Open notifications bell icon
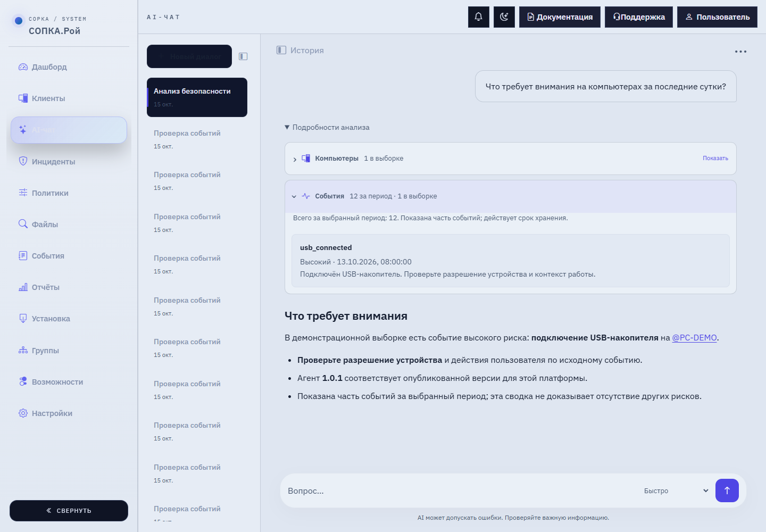Image resolution: width=766 pixels, height=532 pixels. (x=478, y=17)
